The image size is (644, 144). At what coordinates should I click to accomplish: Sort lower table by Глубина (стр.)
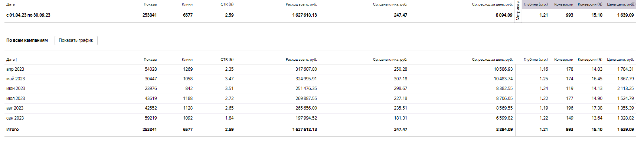point(536,60)
